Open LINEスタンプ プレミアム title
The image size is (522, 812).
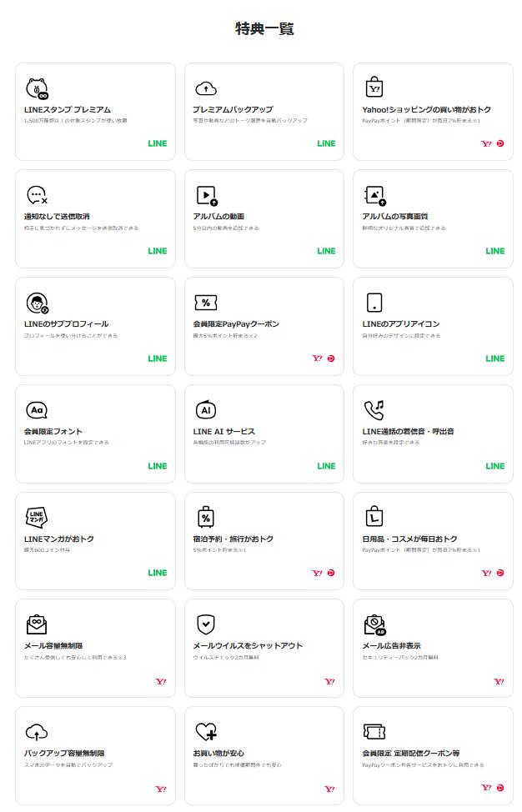click(68, 109)
